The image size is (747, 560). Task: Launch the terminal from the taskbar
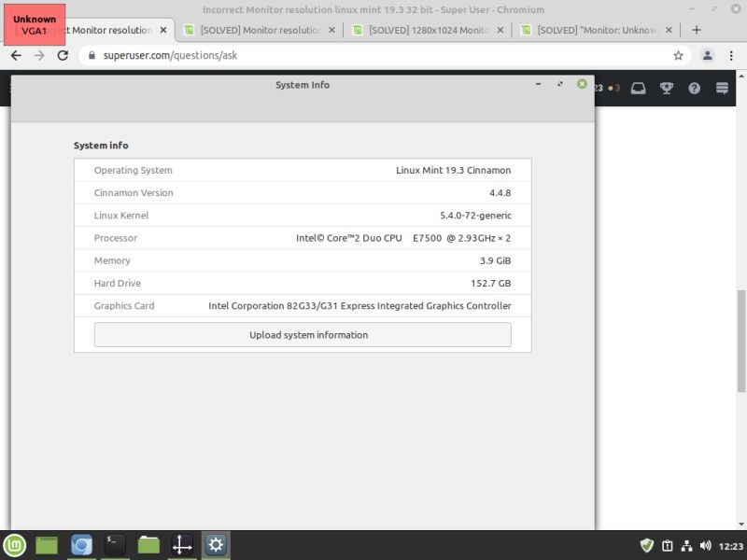(114, 544)
